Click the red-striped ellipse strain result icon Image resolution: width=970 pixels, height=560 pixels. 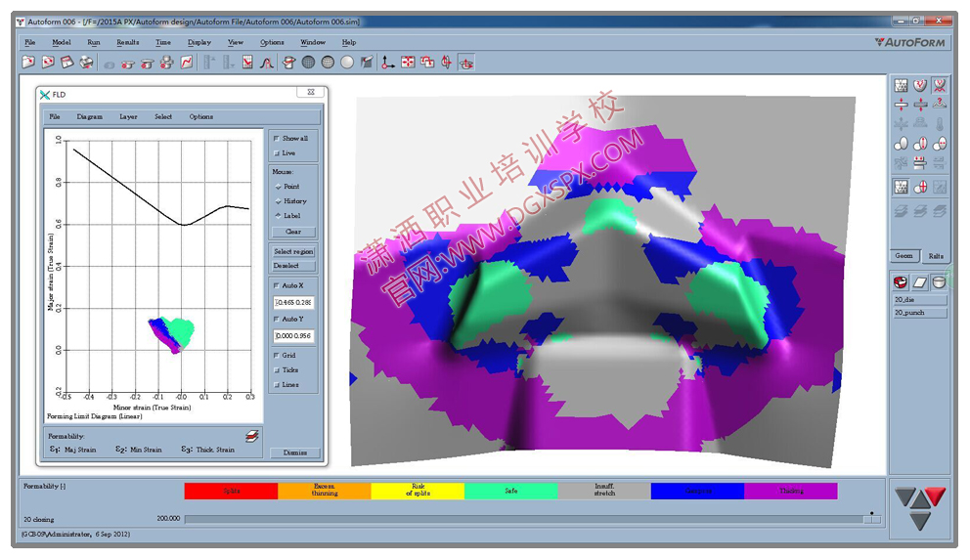tap(920, 144)
